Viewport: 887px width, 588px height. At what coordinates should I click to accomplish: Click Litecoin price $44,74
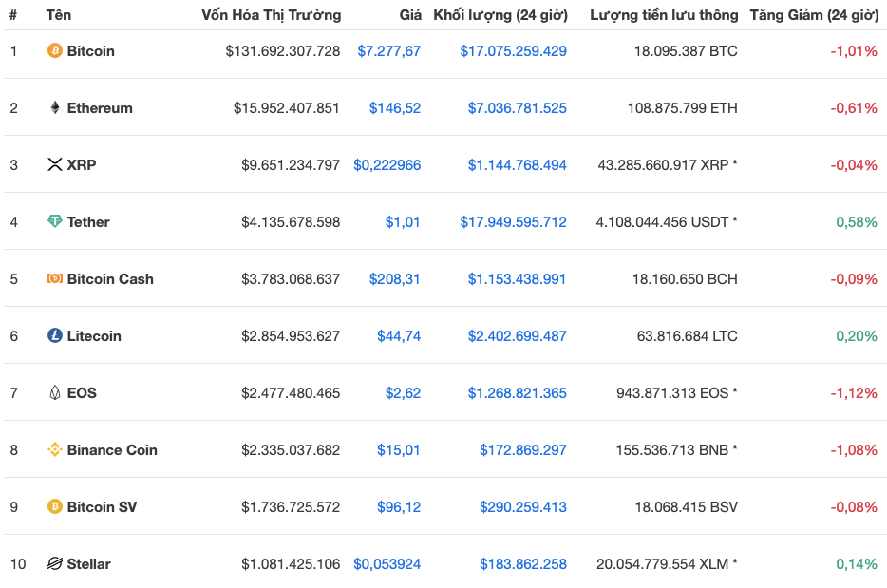(399, 336)
